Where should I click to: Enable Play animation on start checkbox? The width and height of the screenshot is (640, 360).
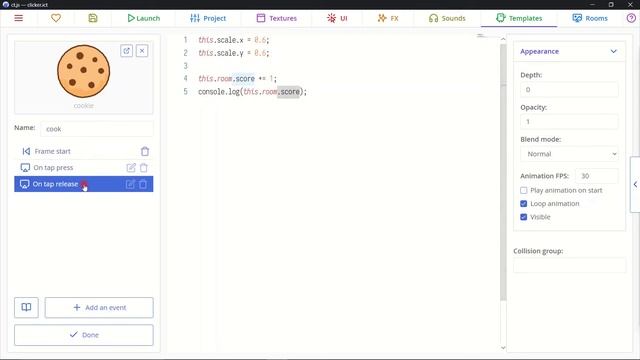coord(524,190)
